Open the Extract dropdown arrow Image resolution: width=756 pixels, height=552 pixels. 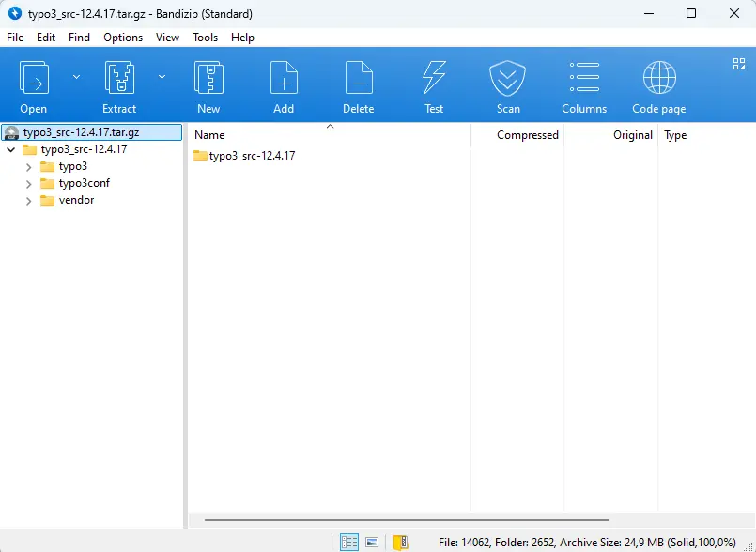pos(162,76)
